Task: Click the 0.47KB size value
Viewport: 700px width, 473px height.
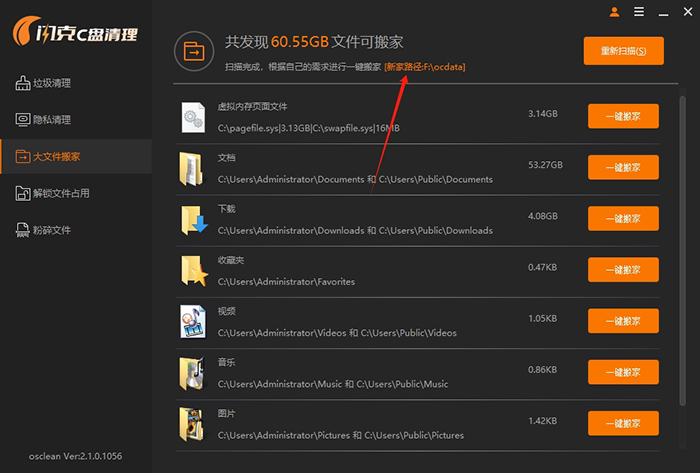Action: click(x=542, y=267)
